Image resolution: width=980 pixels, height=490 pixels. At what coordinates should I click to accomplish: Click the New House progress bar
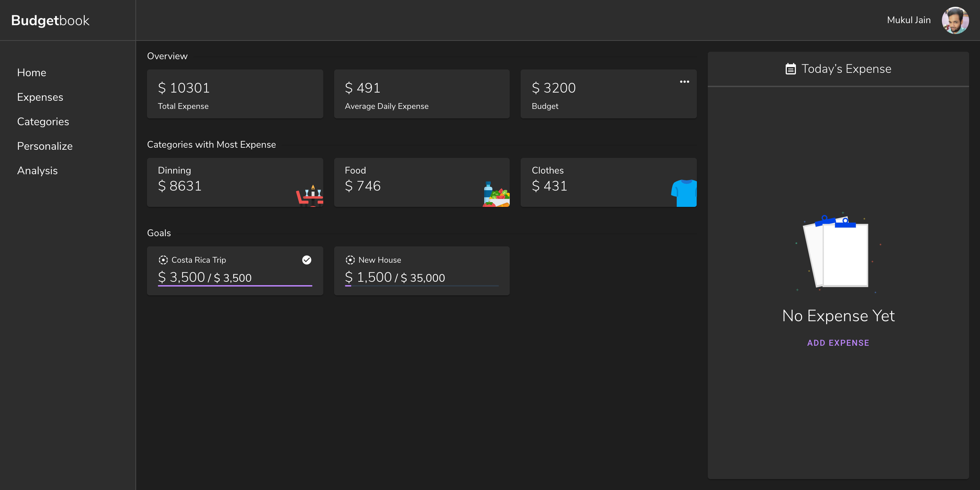pyautogui.click(x=422, y=285)
